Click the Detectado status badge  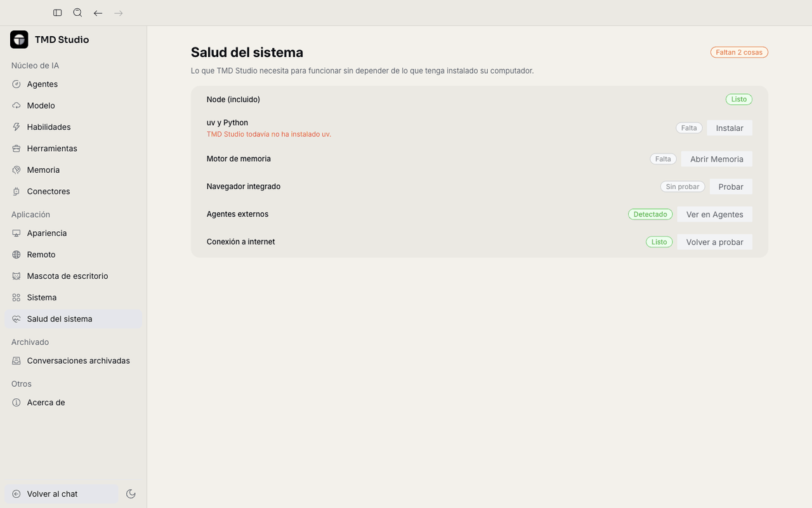tap(650, 215)
